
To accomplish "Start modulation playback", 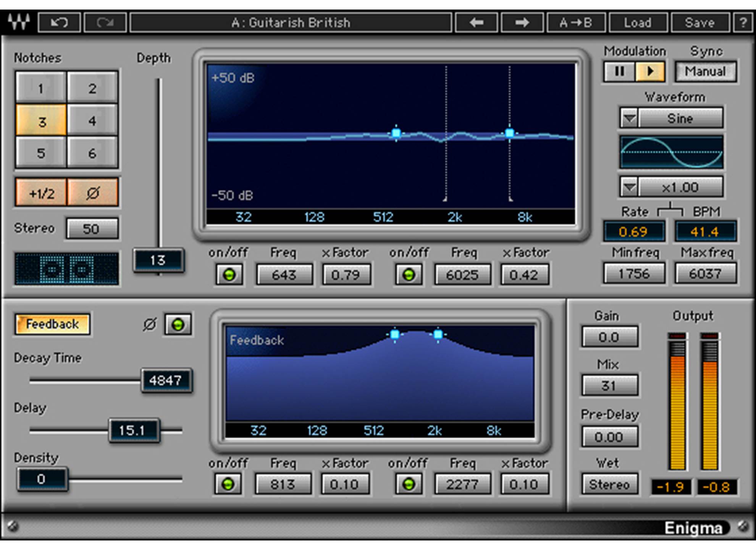I will coord(650,71).
